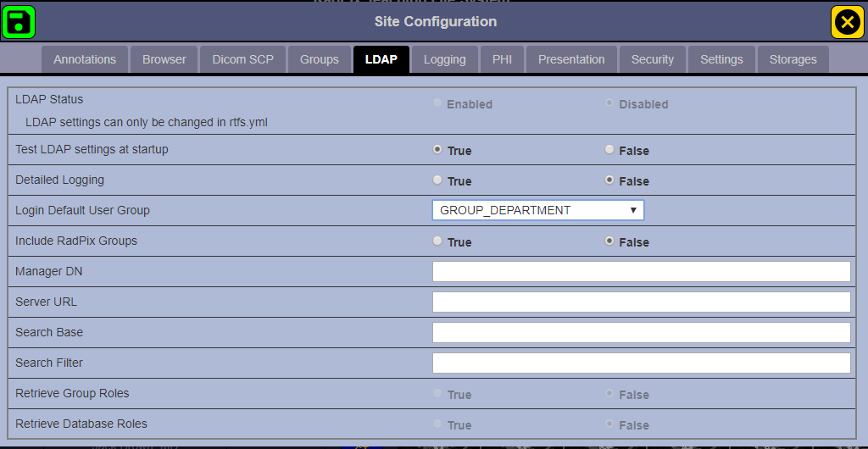Screen dimensions: 868x449
Task: Open Login Default User Group dropdown
Action: [537, 210]
